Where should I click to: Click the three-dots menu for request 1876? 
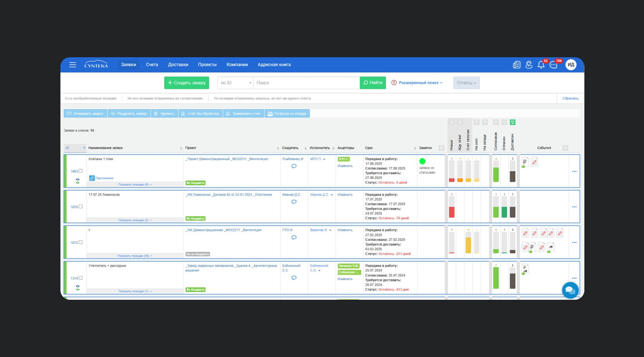(x=574, y=207)
